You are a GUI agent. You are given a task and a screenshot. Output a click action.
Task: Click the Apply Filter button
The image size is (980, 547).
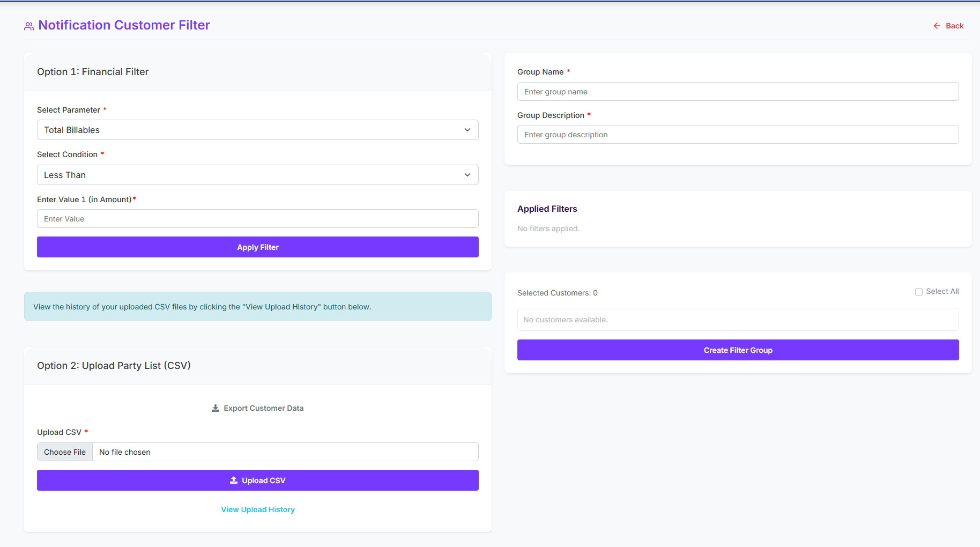coord(258,247)
